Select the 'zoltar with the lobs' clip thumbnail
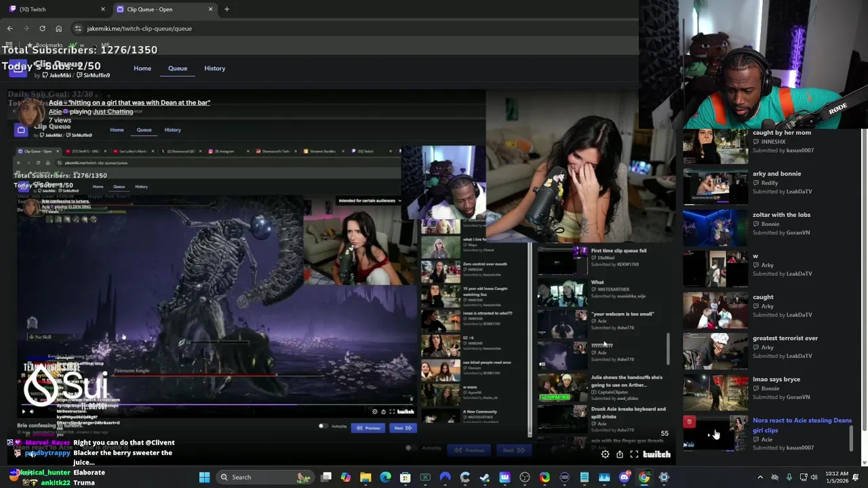This screenshot has height=488, width=868. pos(715,228)
